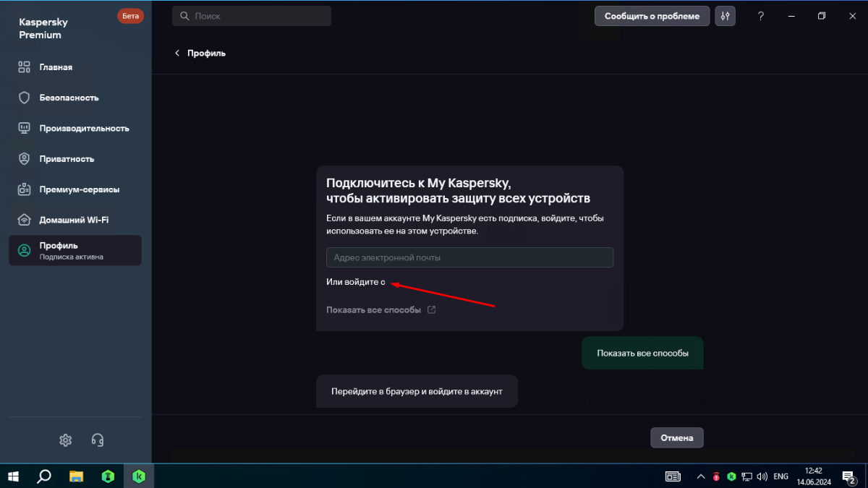Screen dimensions: 868x488
Task: Click the green Показать все способы tooltip
Action: [x=642, y=354]
